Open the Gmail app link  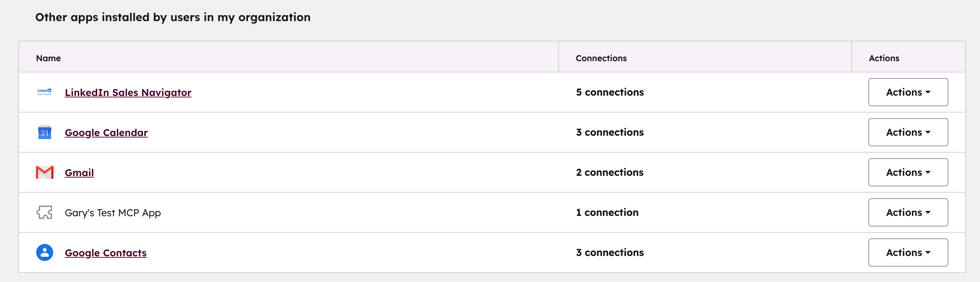pyautogui.click(x=80, y=173)
